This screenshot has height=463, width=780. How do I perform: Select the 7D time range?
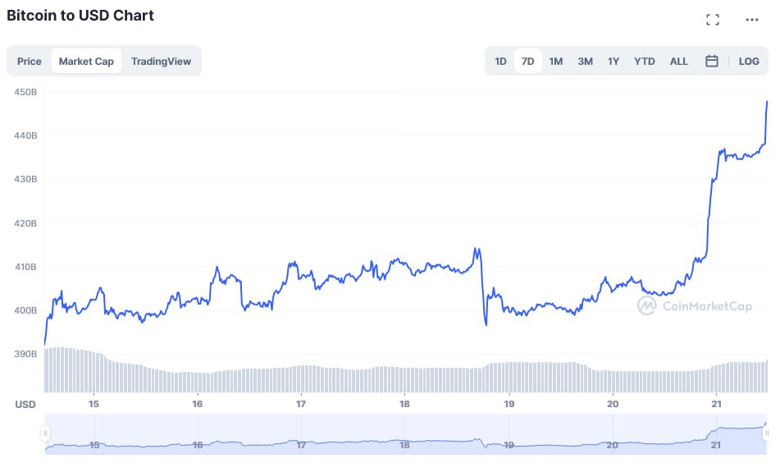pyautogui.click(x=528, y=61)
